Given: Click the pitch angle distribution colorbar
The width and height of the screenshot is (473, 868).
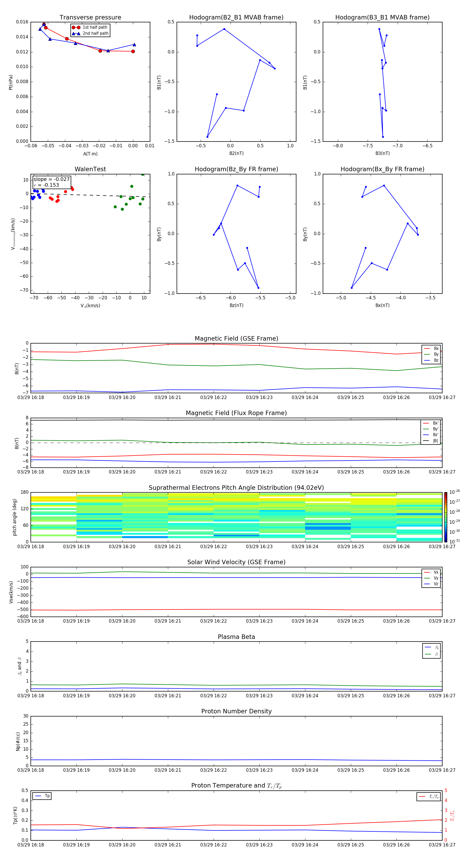Looking at the screenshot, I should [445, 517].
